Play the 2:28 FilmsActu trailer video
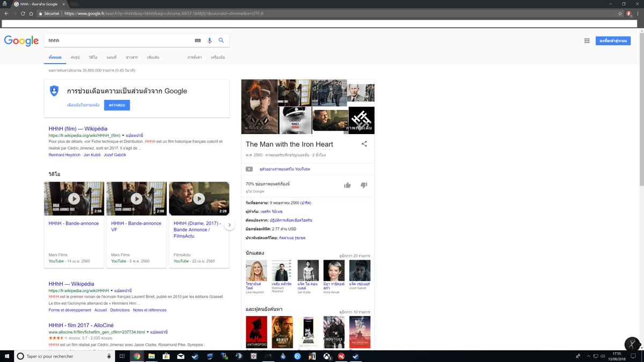The image size is (644, 362). tap(199, 198)
